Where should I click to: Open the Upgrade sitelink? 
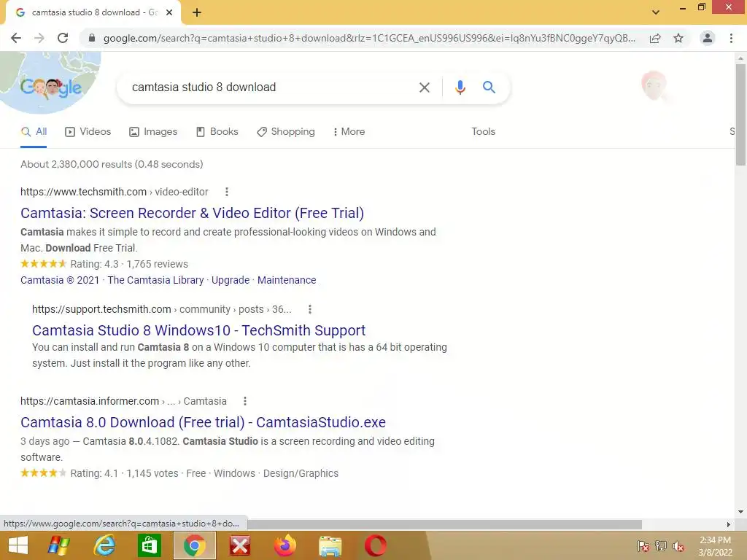231,280
